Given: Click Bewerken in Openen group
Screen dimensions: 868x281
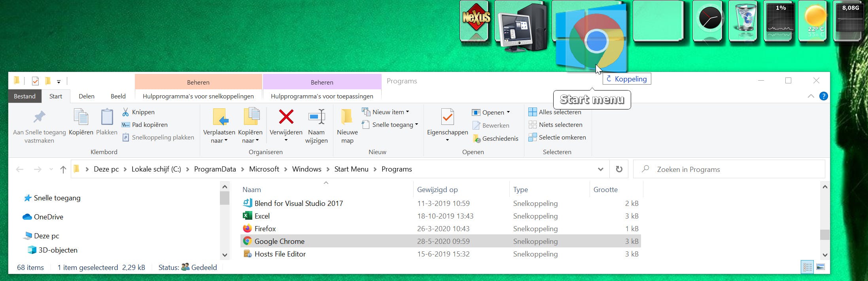Looking at the screenshot, I should (x=491, y=126).
